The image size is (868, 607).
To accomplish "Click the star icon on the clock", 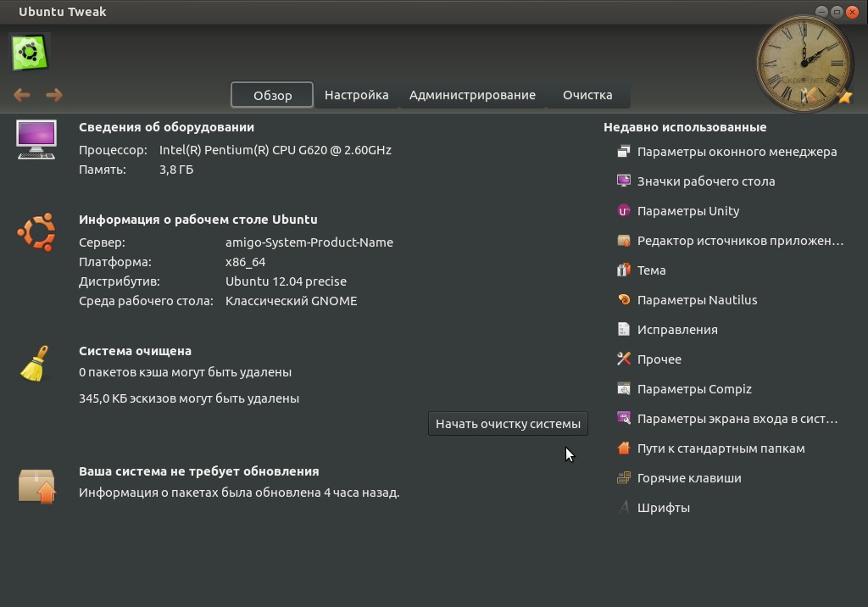I will coord(845,97).
